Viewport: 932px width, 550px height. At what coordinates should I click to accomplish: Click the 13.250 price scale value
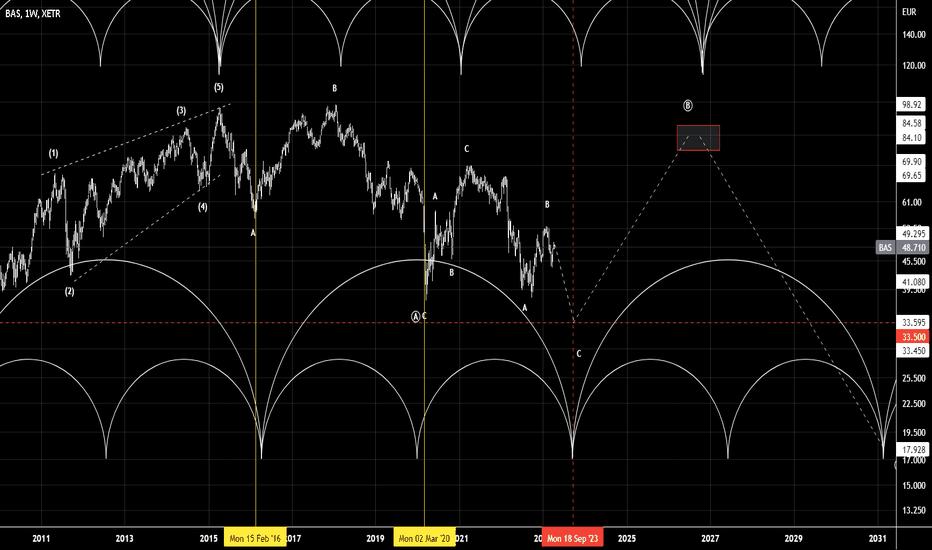(914, 510)
